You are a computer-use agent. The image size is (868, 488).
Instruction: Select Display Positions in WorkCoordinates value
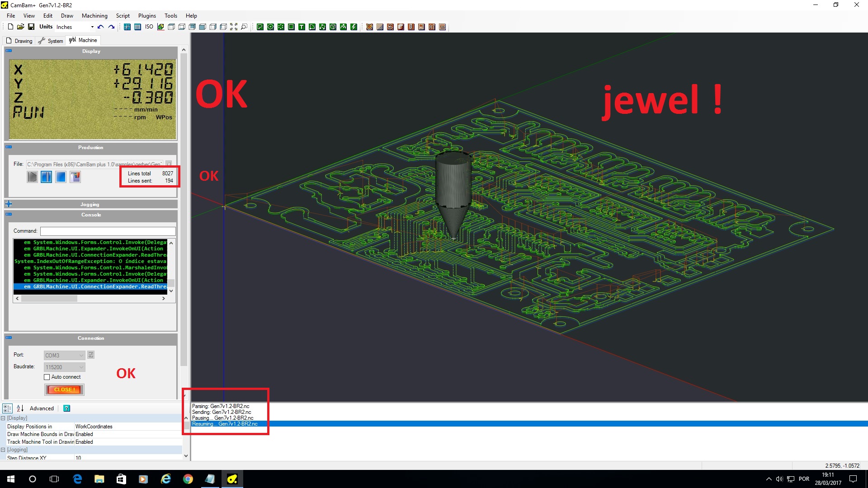pyautogui.click(x=128, y=427)
